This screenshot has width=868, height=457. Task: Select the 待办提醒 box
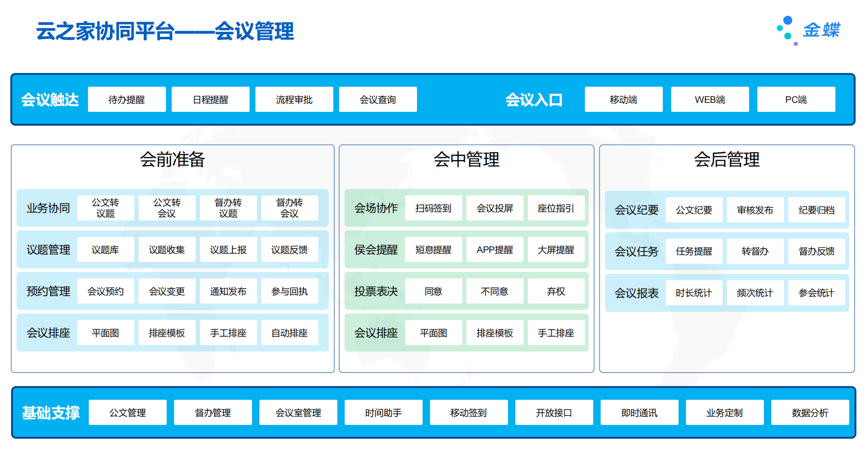[x=127, y=99]
